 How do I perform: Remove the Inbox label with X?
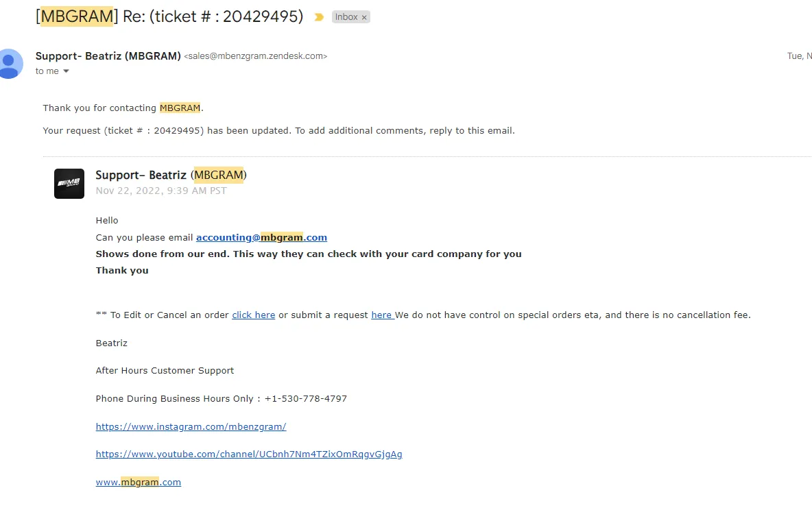click(364, 17)
